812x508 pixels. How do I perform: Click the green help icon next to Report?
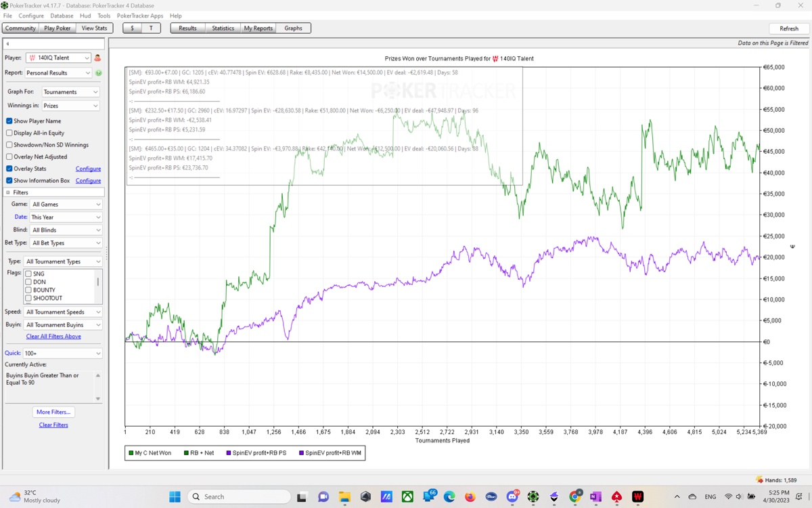(98, 73)
